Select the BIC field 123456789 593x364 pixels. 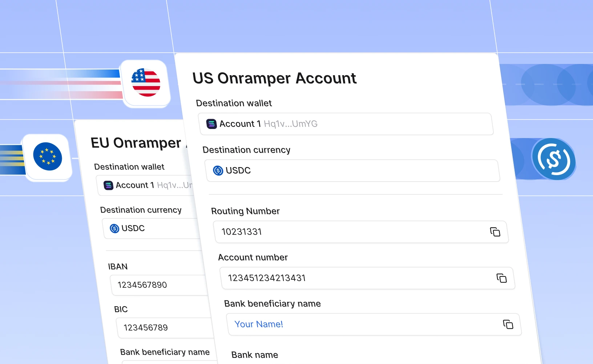pyautogui.click(x=165, y=328)
